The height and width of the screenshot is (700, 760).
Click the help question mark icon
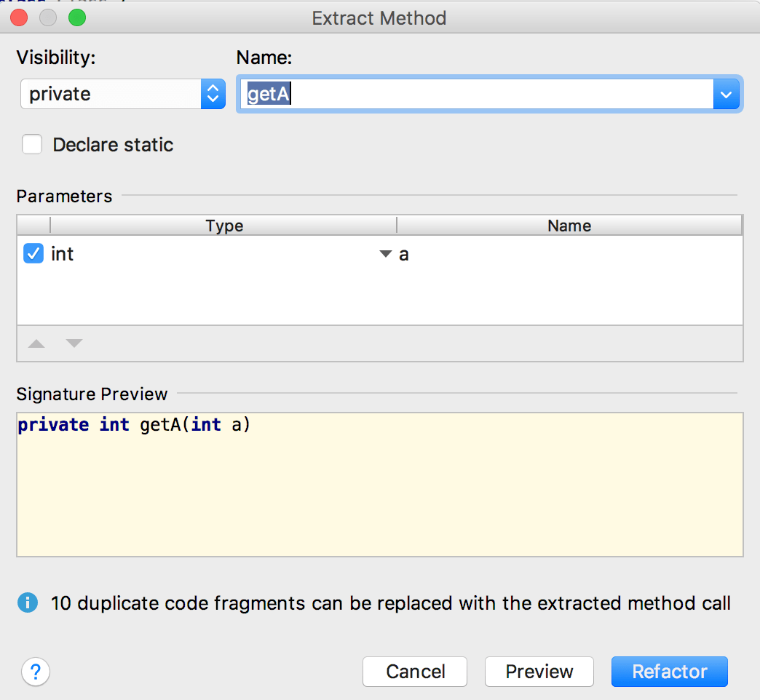click(35, 672)
